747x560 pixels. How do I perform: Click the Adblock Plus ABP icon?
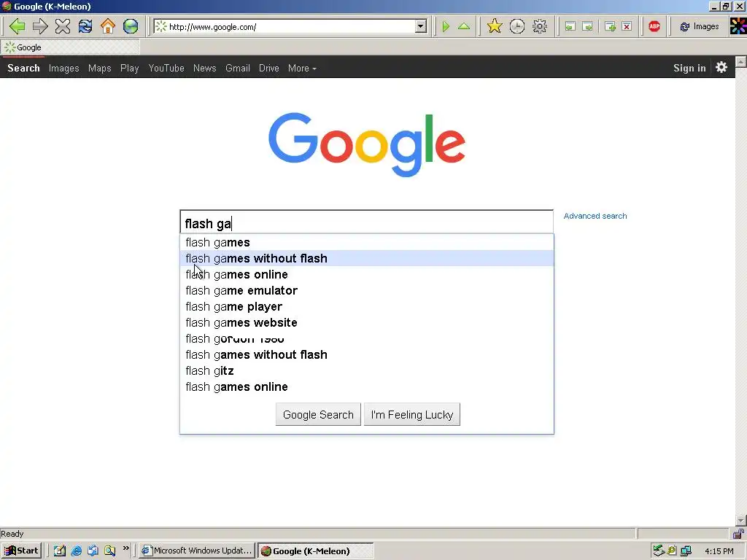tap(654, 27)
